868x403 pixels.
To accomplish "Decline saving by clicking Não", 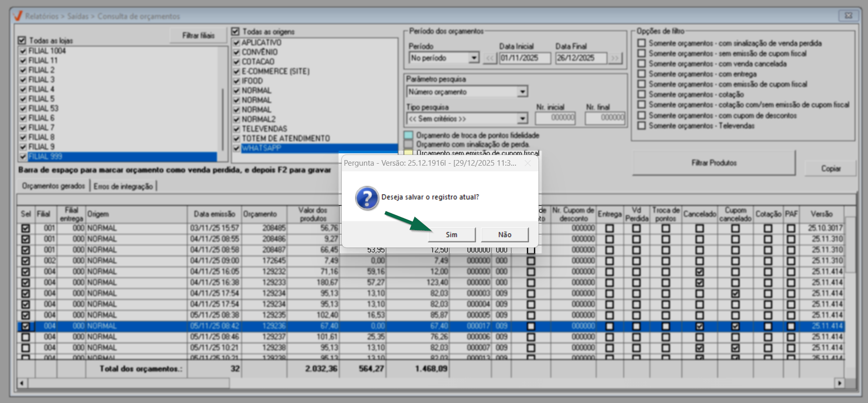I will click(505, 235).
